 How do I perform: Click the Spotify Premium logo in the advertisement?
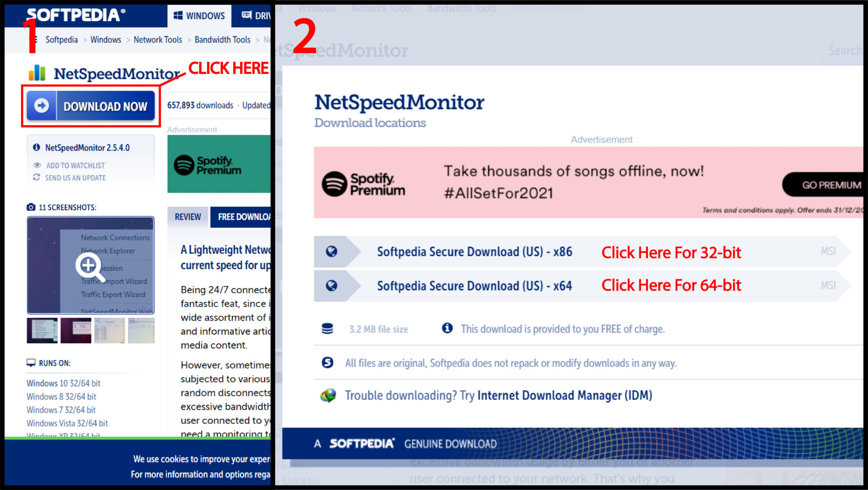(x=365, y=184)
